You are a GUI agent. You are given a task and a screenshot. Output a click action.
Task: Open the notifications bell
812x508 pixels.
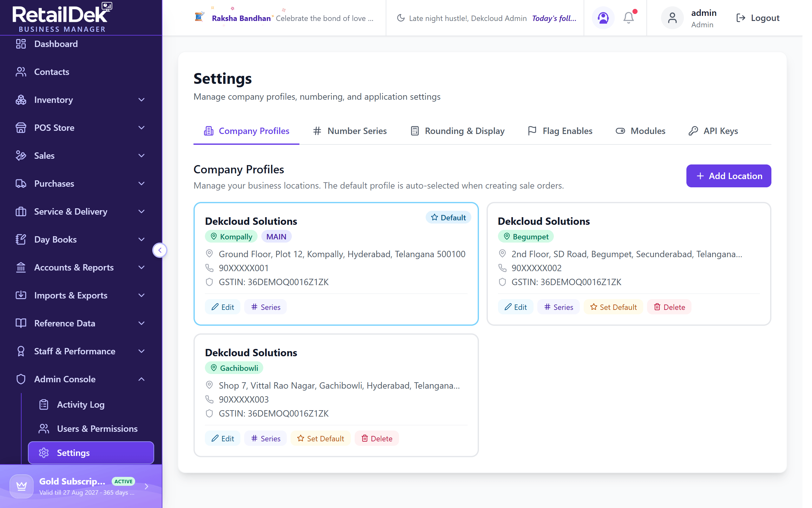point(628,18)
